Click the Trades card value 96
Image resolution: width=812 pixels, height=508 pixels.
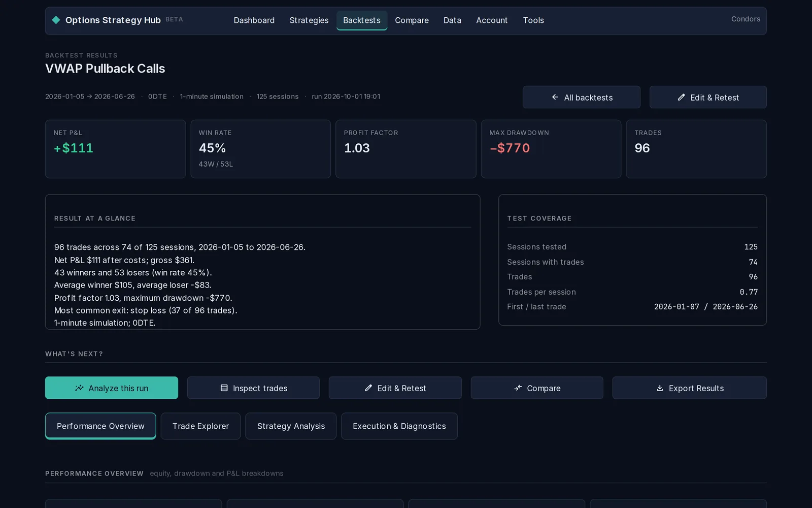[642, 148]
